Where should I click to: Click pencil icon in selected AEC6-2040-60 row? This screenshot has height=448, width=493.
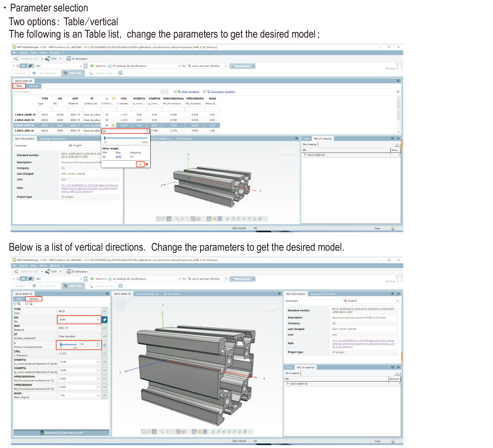click(113, 125)
